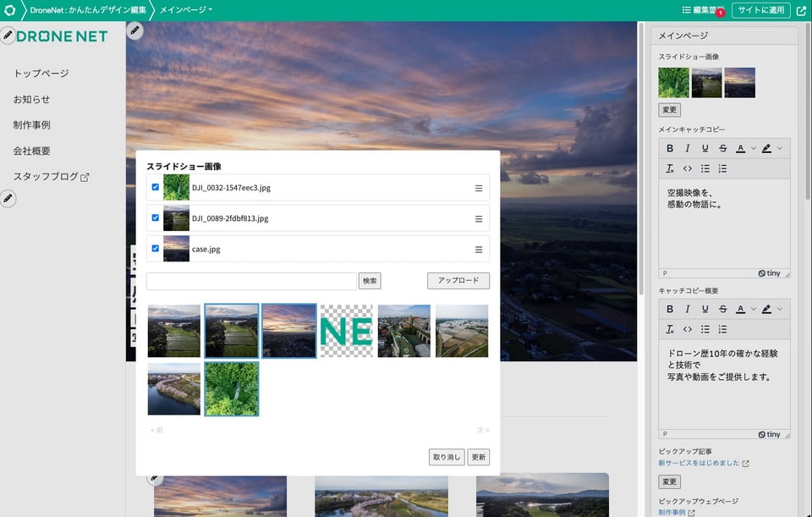812x517 pixels.
Task: Uncheck the DJI_0089-2fdbf813.jpg checkbox
Action: click(x=156, y=217)
